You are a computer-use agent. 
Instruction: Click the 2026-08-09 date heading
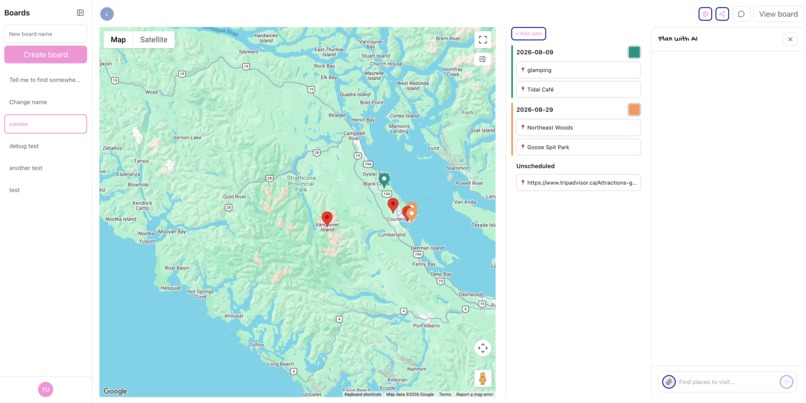click(535, 52)
